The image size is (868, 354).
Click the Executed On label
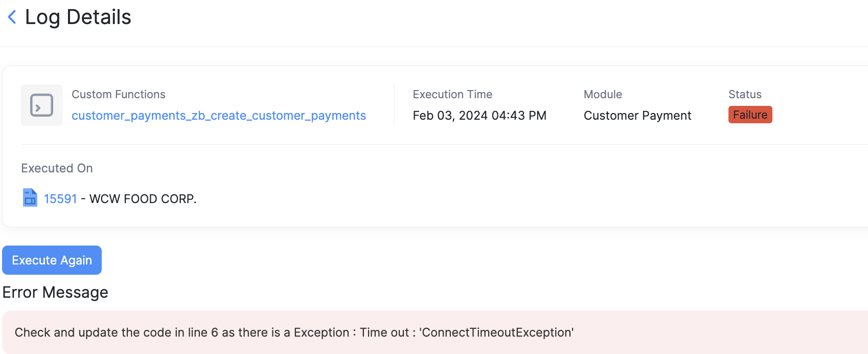[57, 168]
